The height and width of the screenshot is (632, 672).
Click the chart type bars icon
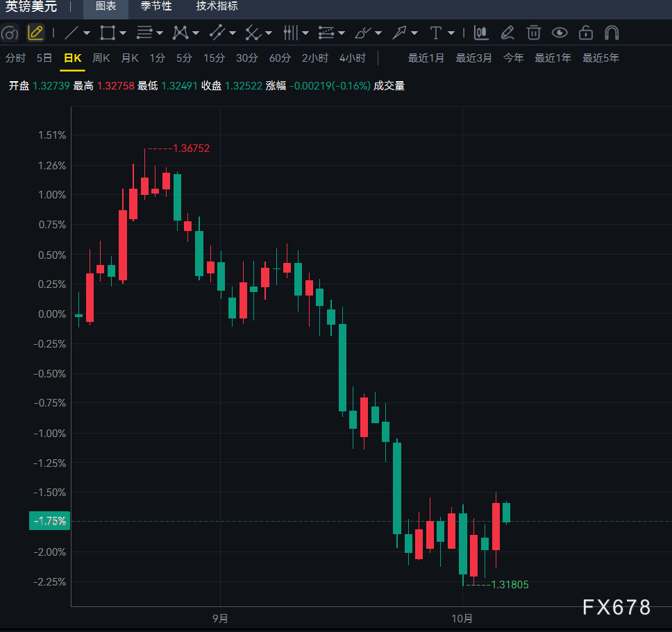click(481, 33)
